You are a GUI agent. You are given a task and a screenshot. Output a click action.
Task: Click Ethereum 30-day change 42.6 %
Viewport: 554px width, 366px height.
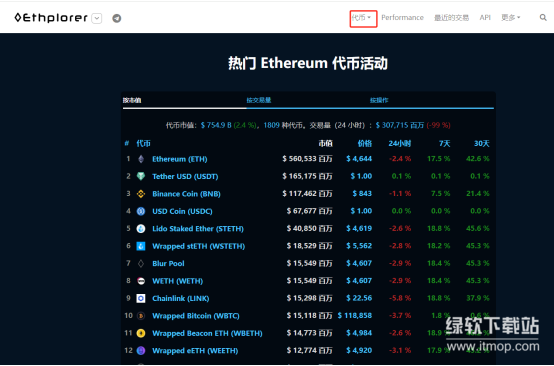[x=478, y=159]
